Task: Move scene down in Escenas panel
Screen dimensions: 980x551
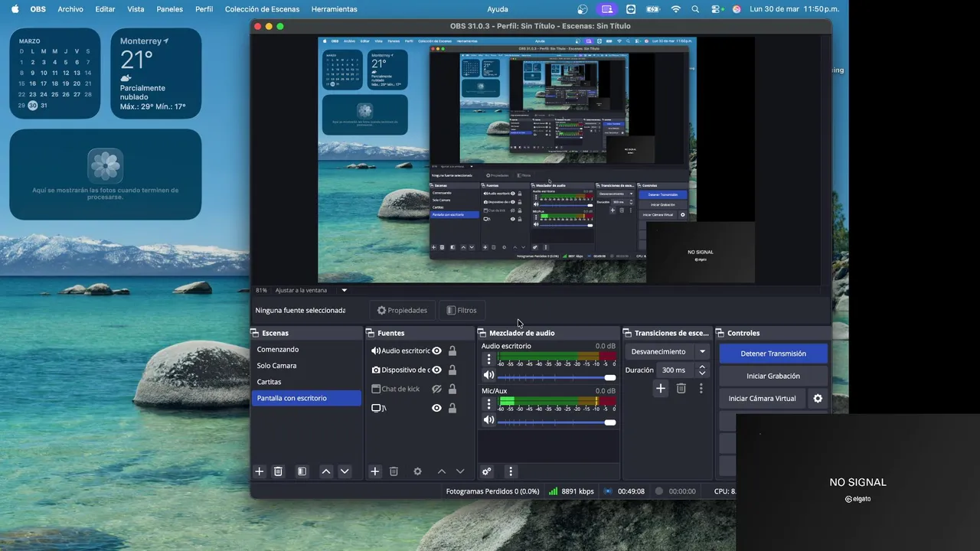Action: pyautogui.click(x=345, y=471)
